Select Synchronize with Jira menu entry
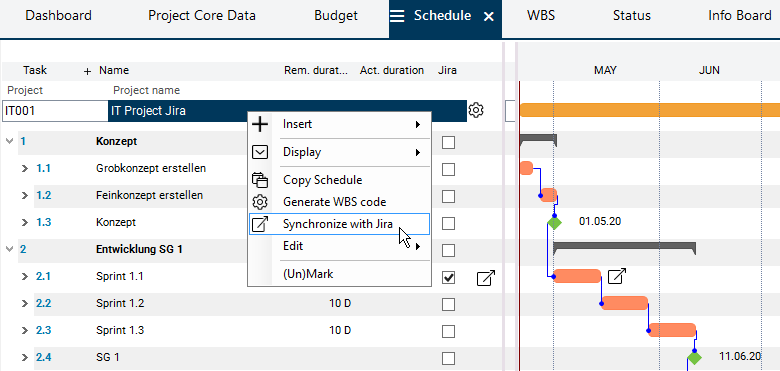The image size is (780, 371). point(339,224)
